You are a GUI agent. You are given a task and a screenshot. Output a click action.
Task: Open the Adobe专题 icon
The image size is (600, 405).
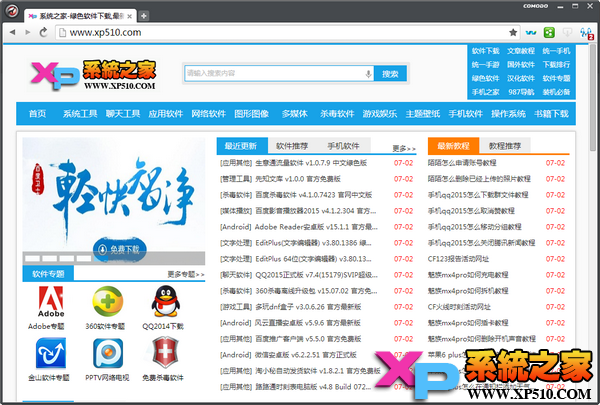(x=51, y=302)
